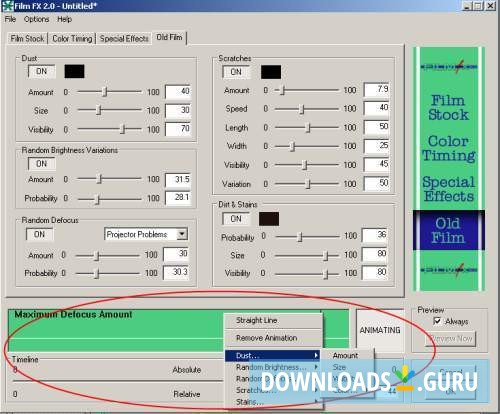Toggle Random Brightness Variations ON button
500x414 pixels.
(42, 164)
